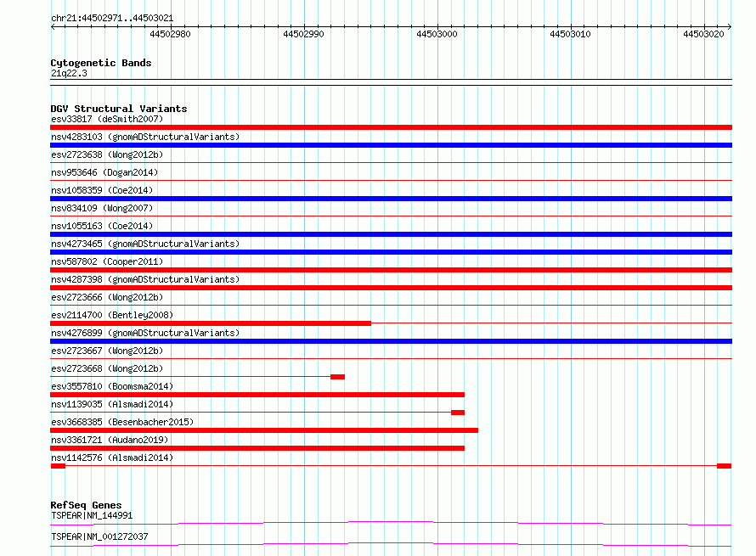Open variant nsv1139035 (Alsmadi2014)
The height and width of the screenshot is (556, 756).
coord(112,404)
